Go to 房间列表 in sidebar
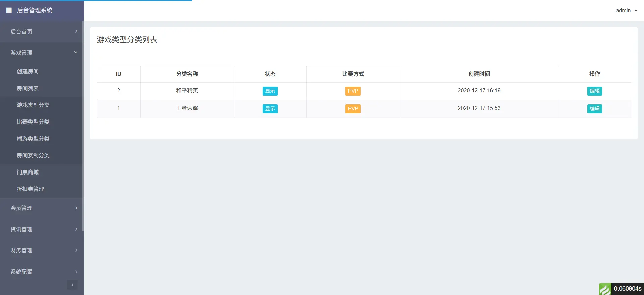The height and width of the screenshot is (295, 644). coord(28,88)
